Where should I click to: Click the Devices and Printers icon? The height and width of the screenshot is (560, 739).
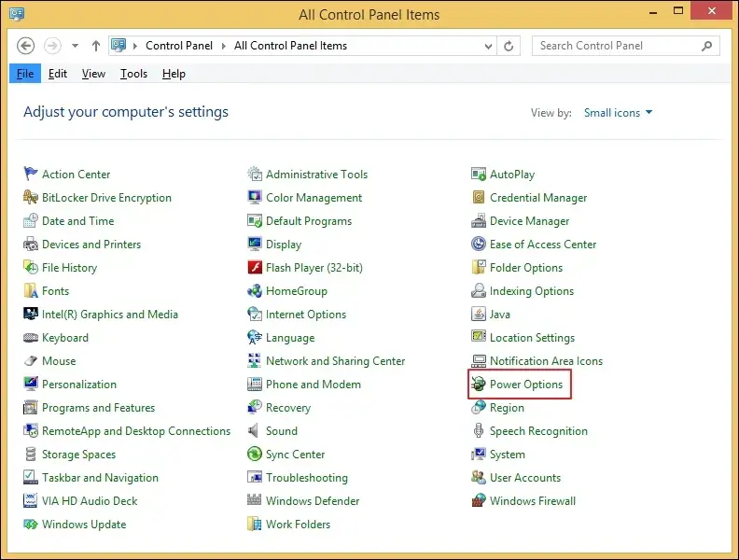point(31,244)
